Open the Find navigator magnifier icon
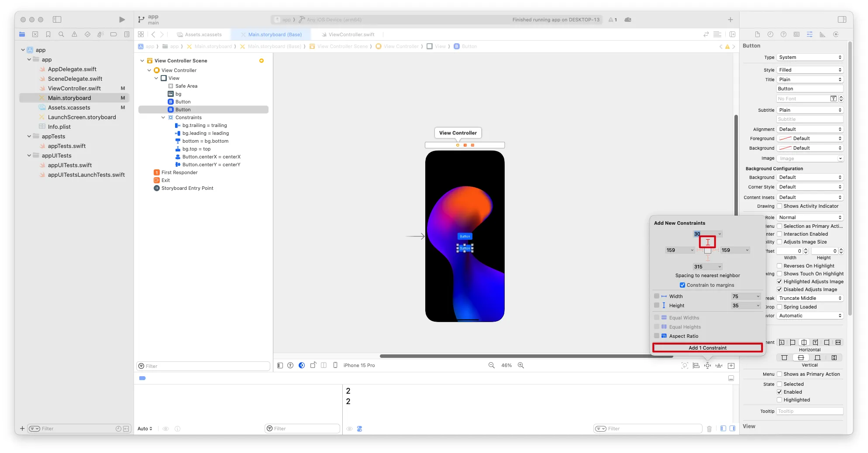 [x=61, y=34]
